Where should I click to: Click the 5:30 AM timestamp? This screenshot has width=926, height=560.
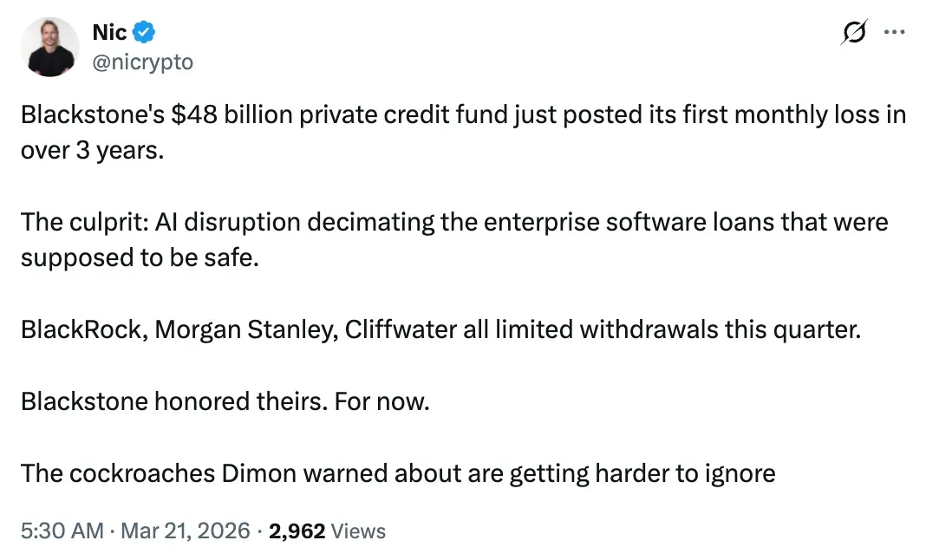pos(62,531)
